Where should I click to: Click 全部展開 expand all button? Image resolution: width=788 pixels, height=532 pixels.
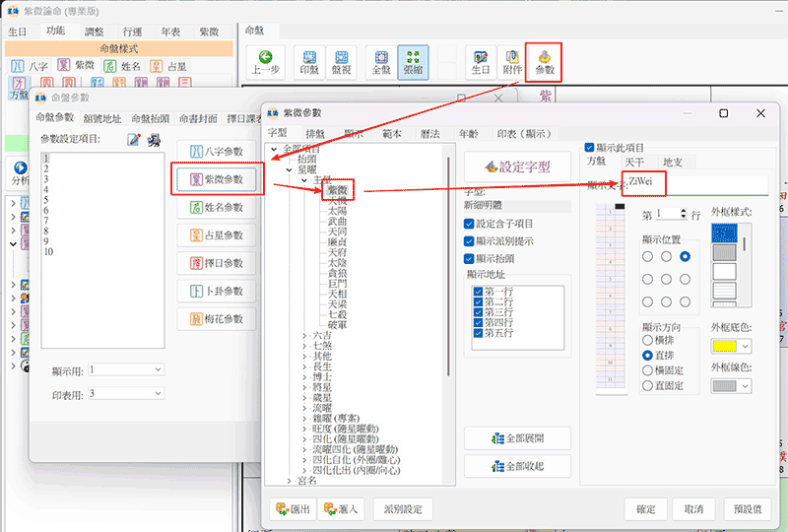[x=520, y=438]
